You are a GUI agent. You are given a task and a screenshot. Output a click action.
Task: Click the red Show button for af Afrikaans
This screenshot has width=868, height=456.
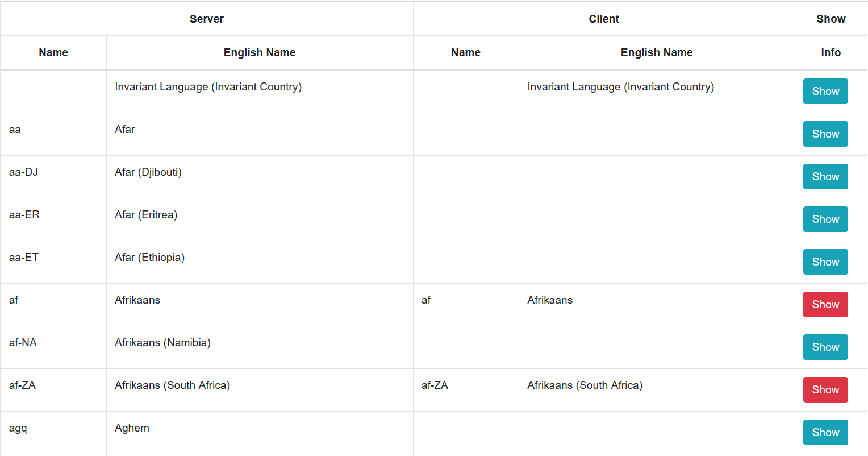coord(825,304)
